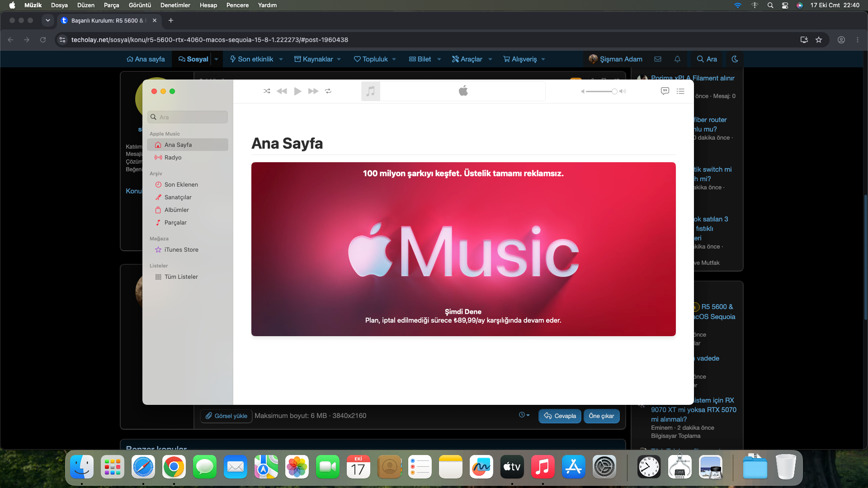Open Parçalar in the sidebar

(x=188, y=222)
